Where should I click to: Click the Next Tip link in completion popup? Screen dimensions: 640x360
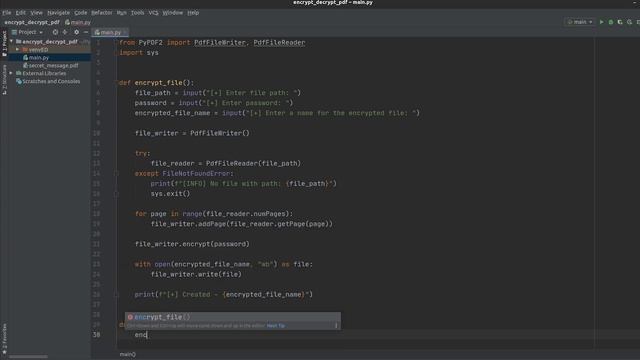pyautogui.click(x=276, y=326)
